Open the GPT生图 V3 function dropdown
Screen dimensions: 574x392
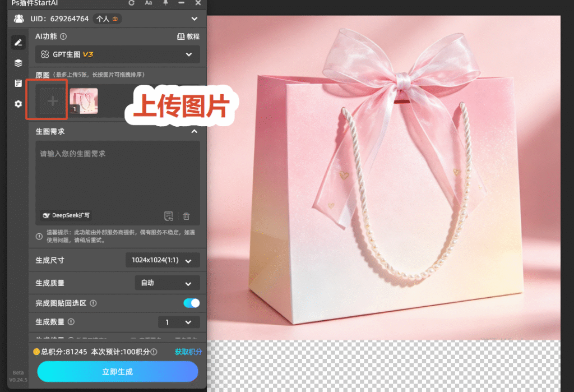[118, 54]
